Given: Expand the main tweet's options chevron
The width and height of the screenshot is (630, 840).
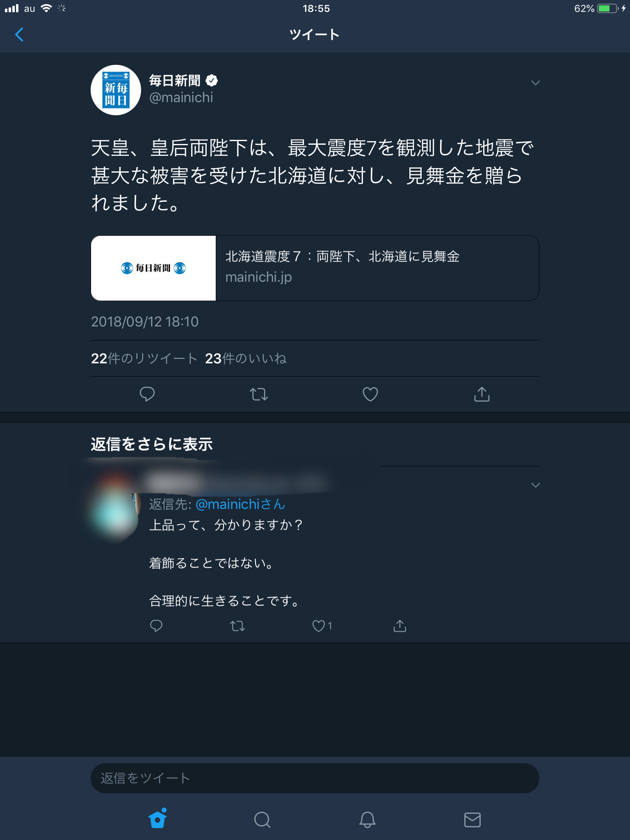Looking at the screenshot, I should tap(535, 83).
